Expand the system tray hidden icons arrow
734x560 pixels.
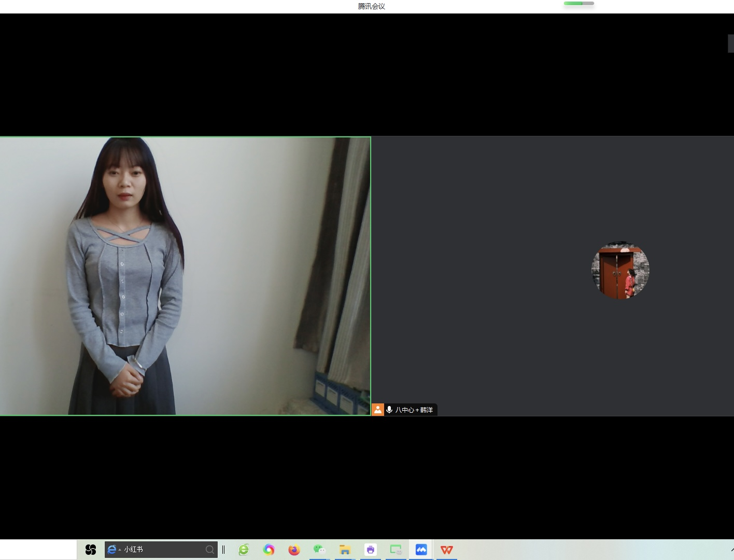(732, 550)
